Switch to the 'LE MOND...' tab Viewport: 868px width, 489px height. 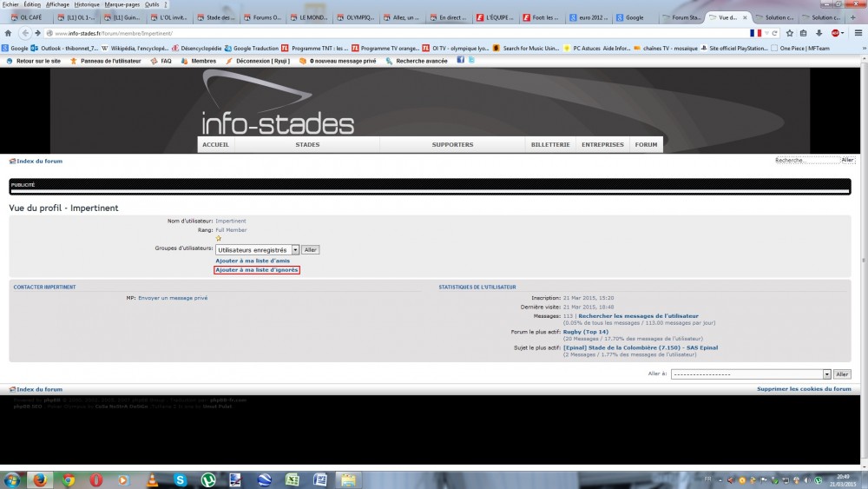[x=309, y=17]
